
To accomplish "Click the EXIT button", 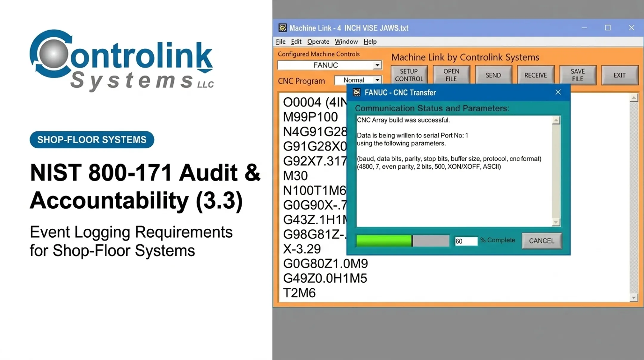I will [620, 75].
